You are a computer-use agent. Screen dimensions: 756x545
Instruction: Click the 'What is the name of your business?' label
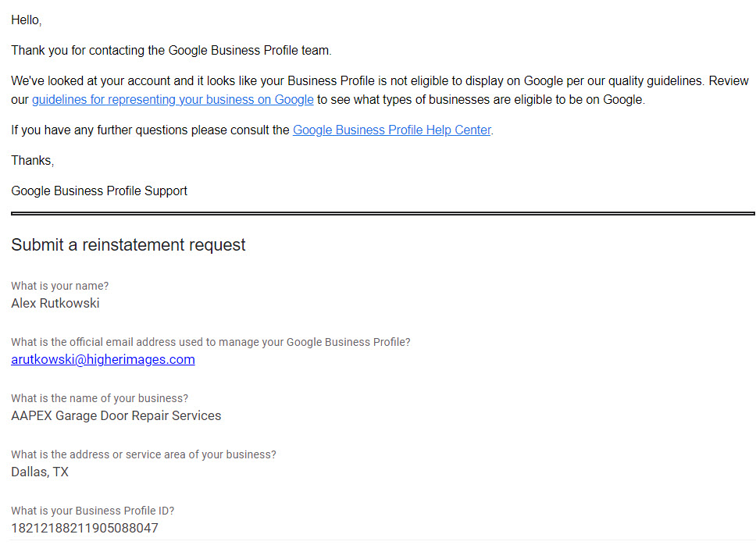click(99, 398)
